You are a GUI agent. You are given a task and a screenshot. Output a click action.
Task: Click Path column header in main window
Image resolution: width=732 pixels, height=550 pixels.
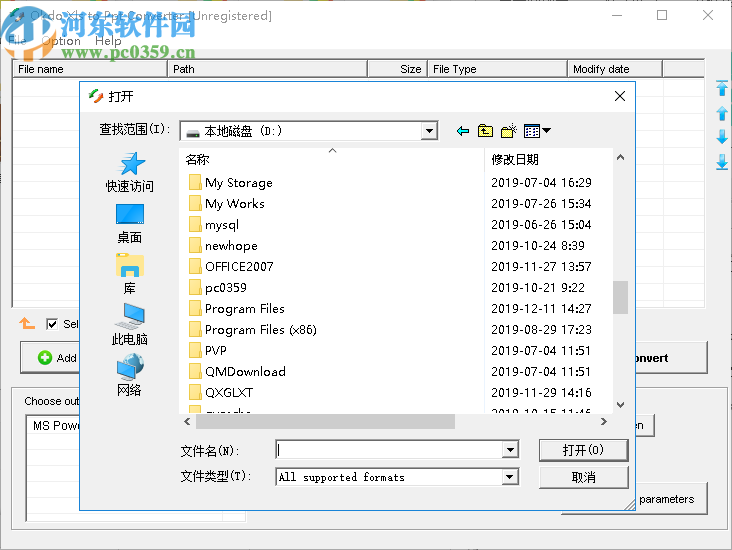(x=267, y=69)
